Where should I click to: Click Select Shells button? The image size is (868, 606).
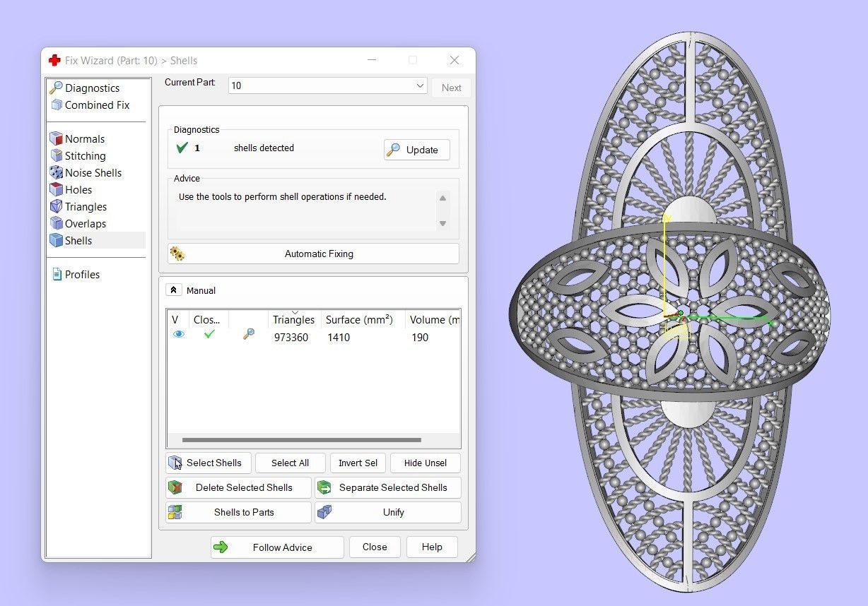pyautogui.click(x=209, y=463)
